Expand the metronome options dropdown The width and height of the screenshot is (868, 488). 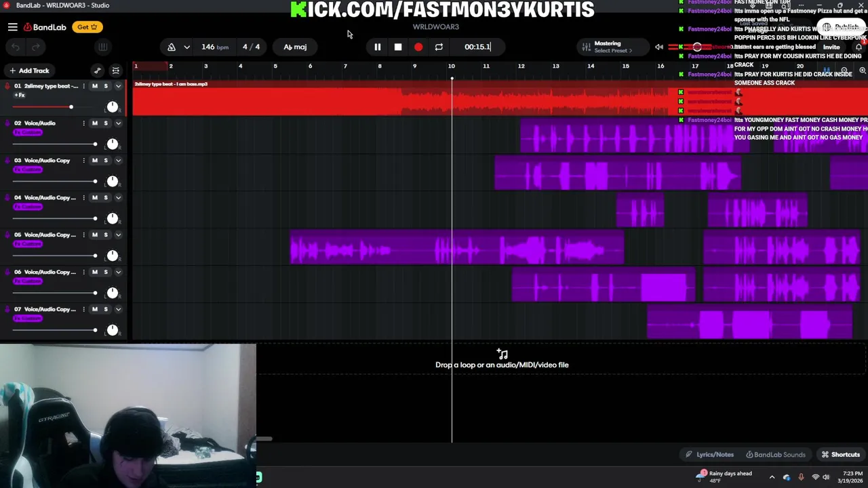pyautogui.click(x=186, y=47)
